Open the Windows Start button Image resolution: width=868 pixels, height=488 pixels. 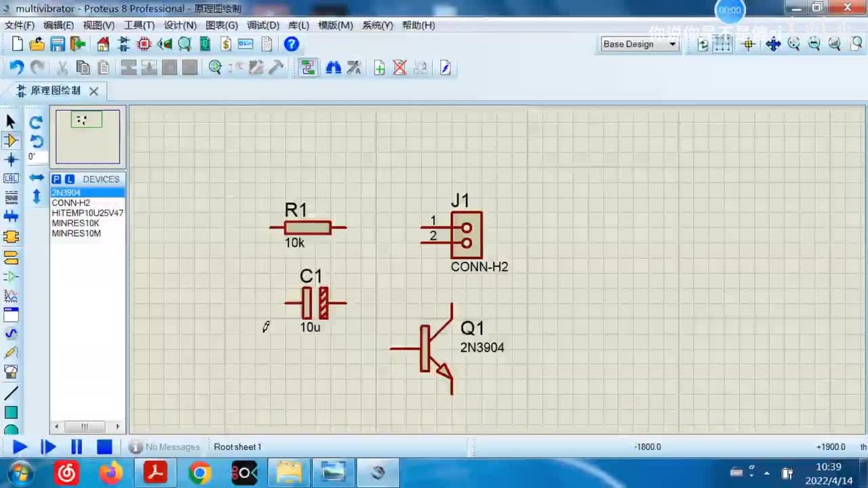click(19, 472)
